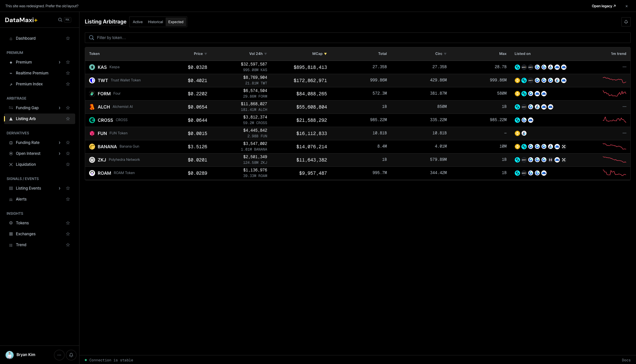Click the TWT token logo

(x=92, y=80)
